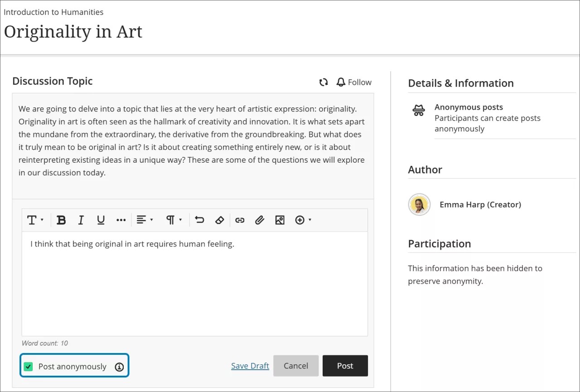View info about anonymous posting
This screenshot has height=392, width=580.
[x=119, y=367]
